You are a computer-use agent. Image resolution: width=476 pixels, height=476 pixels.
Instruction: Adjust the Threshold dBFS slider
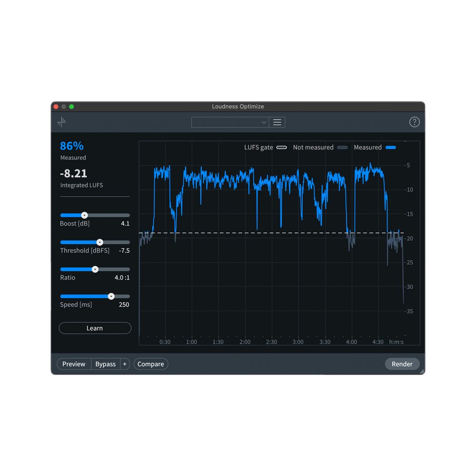pos(99,242)
